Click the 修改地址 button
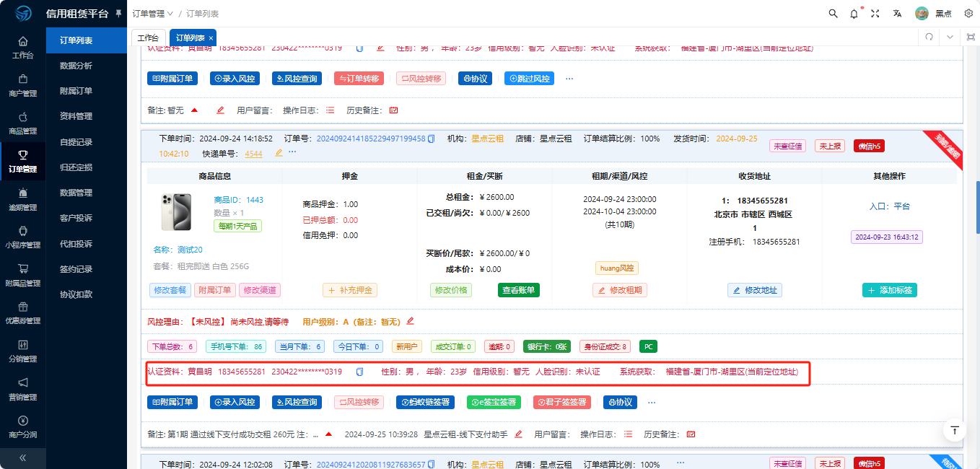Image resolution: width=980 pixels, height=469 pixels. (x=755, y=290)
